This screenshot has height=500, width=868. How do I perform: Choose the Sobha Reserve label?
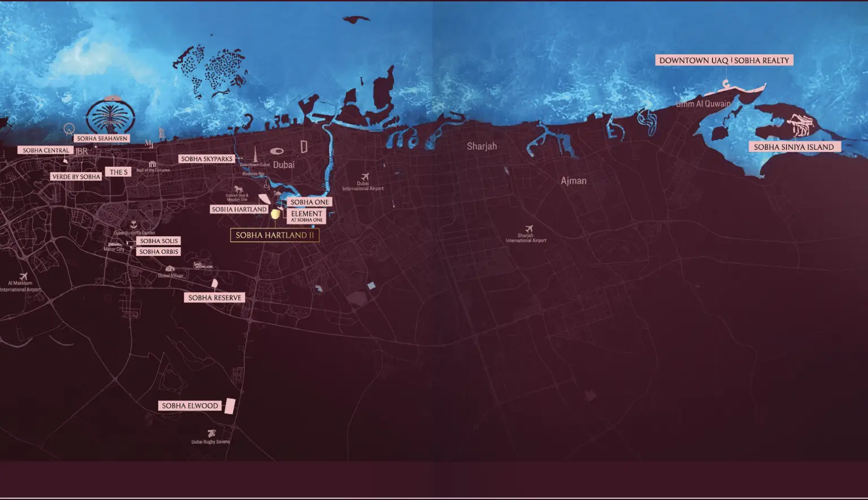(x=215, y=298)
